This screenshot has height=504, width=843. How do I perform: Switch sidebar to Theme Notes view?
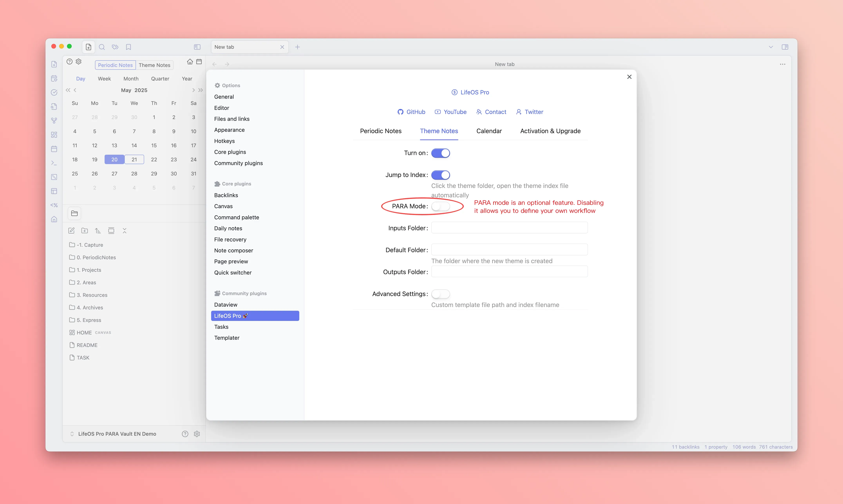coord(154,65)
